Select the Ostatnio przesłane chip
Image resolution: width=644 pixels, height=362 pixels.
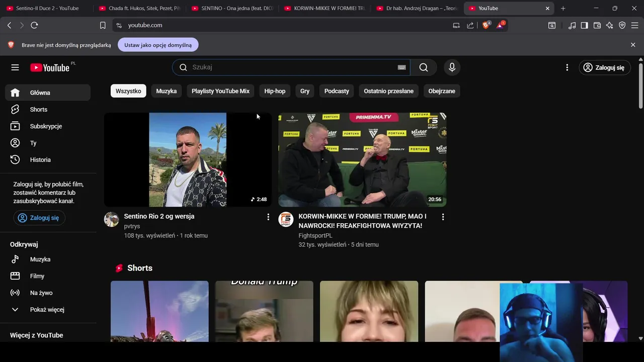pyautogui.click(x=389, y=91)
